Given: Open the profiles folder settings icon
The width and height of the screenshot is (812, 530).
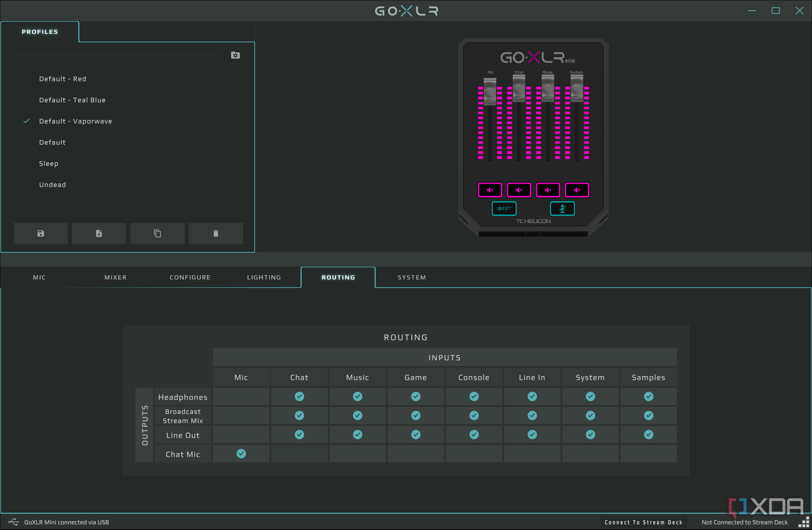Looking at the screenshot, I should click(x=235, y=55).
